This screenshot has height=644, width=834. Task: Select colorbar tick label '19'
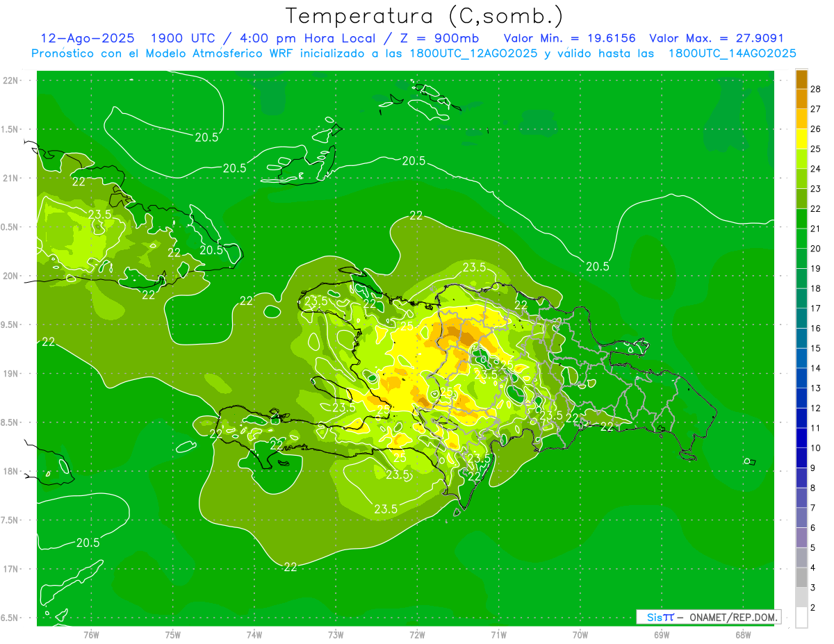(816, 268)
